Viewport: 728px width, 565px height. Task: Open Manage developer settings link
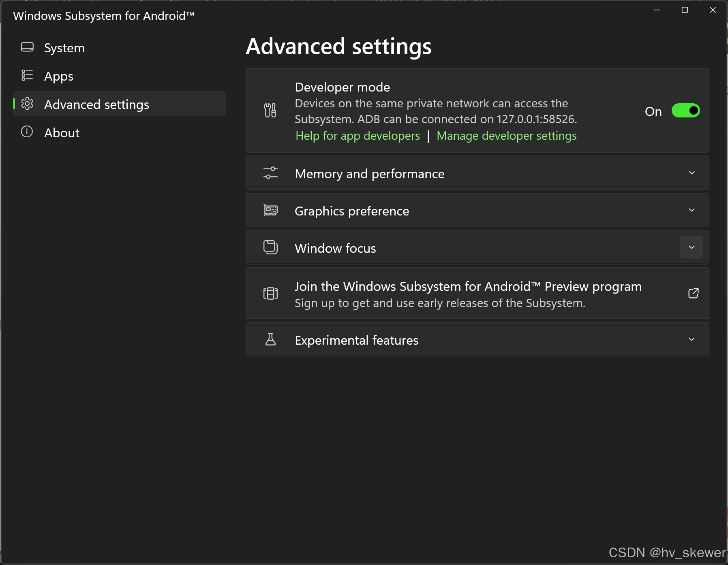507,136
